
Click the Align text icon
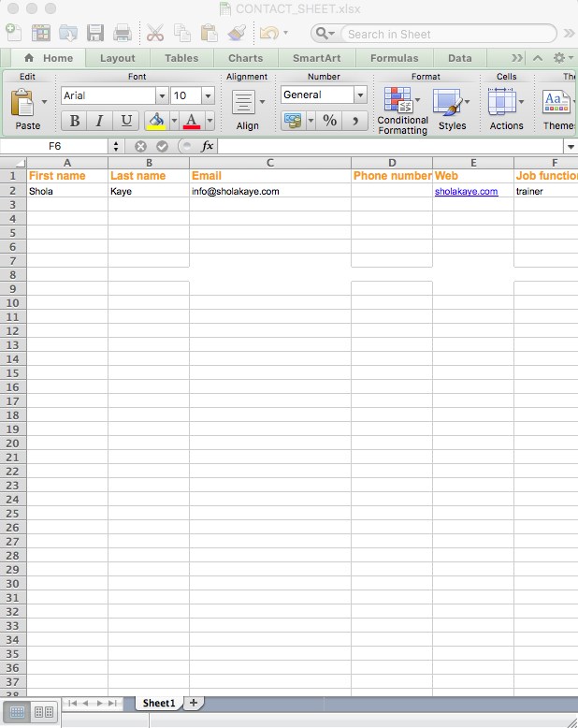click(243, 103)
